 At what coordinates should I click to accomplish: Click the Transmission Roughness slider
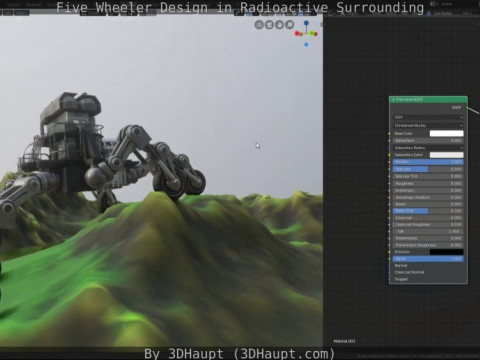[428, 245]
